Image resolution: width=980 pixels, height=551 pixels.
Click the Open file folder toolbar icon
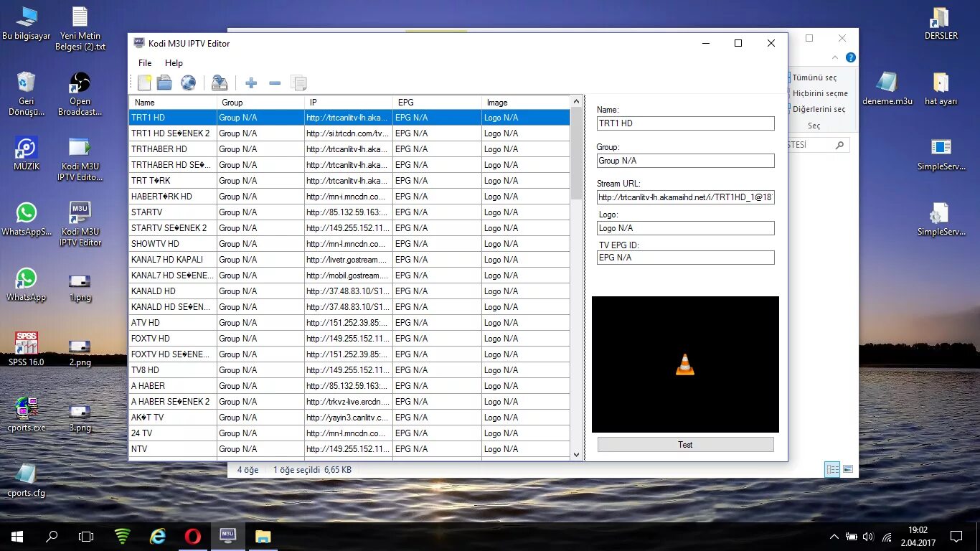click(165, 83)
